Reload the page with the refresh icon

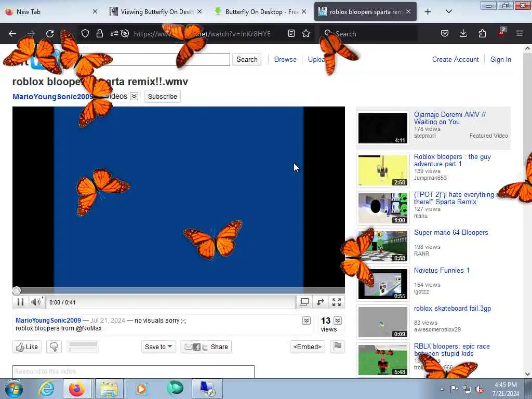pyautogui.click(x=50, y=34)
